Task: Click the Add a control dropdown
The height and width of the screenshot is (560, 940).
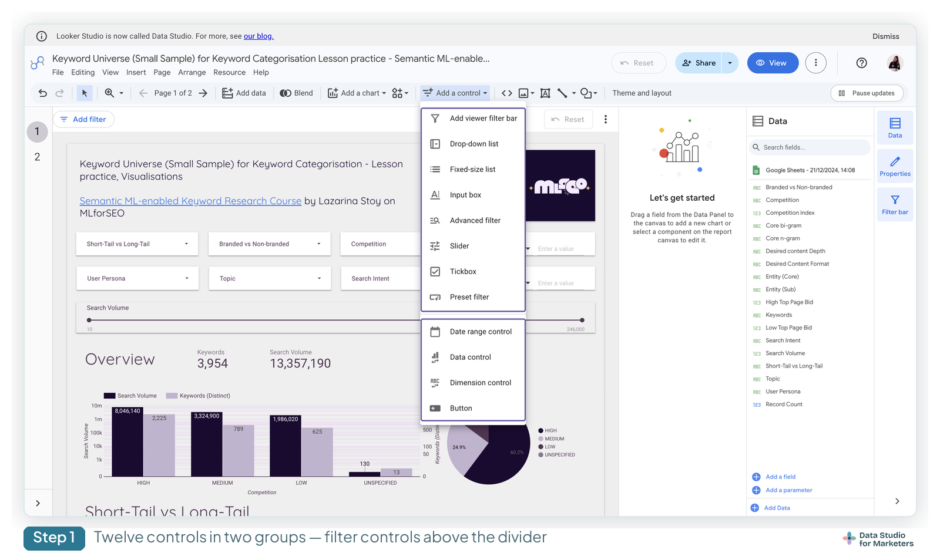Action: point(455,93)
